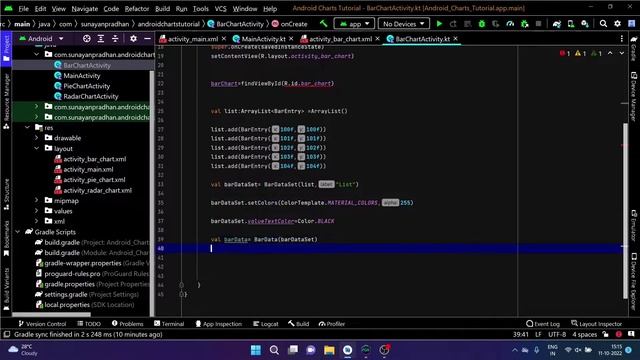Open the Logcat tool window

(x=266, y=324)
